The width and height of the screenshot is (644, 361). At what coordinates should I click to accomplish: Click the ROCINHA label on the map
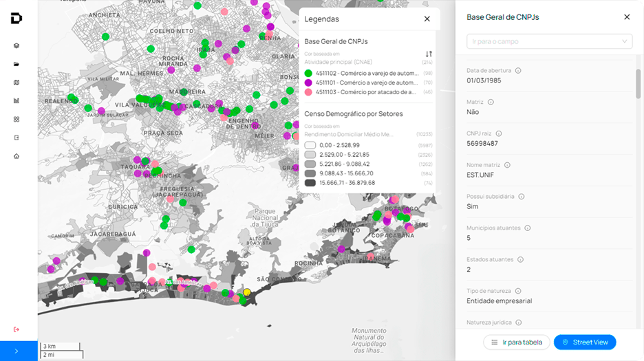click(309, 263)
